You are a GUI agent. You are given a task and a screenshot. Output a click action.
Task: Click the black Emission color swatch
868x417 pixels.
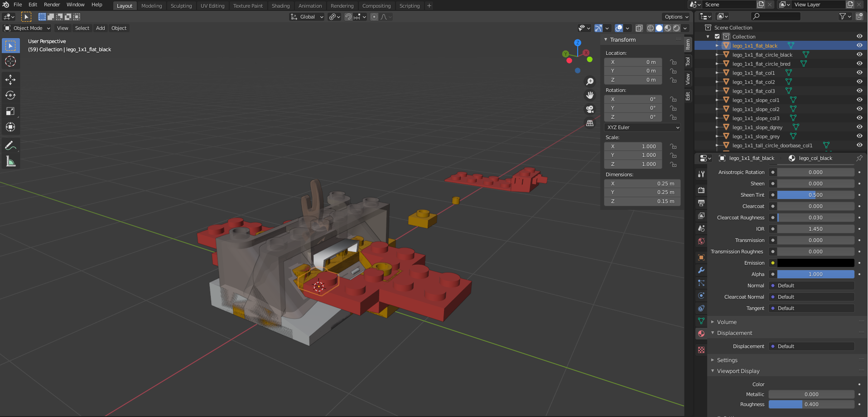point(815,263)
